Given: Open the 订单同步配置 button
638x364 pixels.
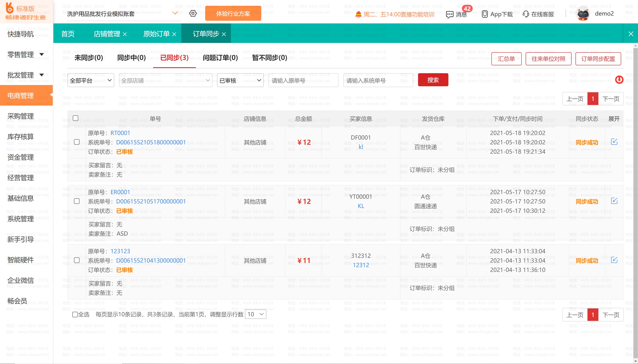Looking at the screenshot, I should 598,59.
